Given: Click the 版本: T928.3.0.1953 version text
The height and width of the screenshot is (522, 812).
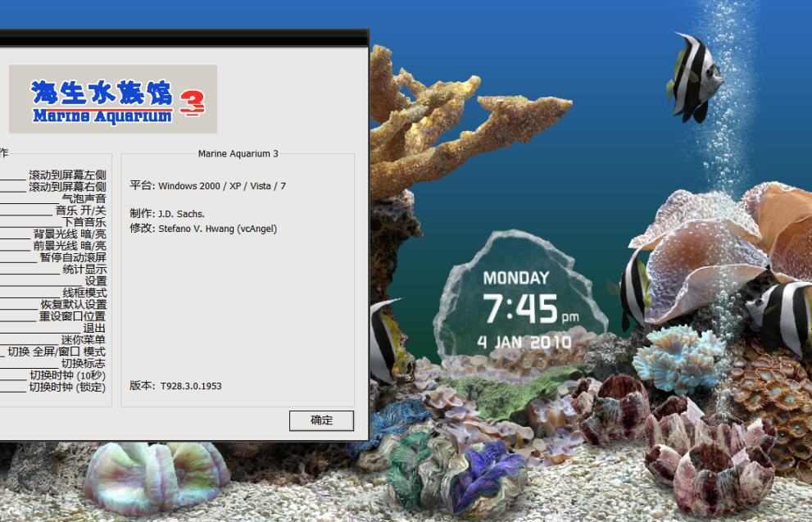Looking at the screenshot, I should point(175,386).
